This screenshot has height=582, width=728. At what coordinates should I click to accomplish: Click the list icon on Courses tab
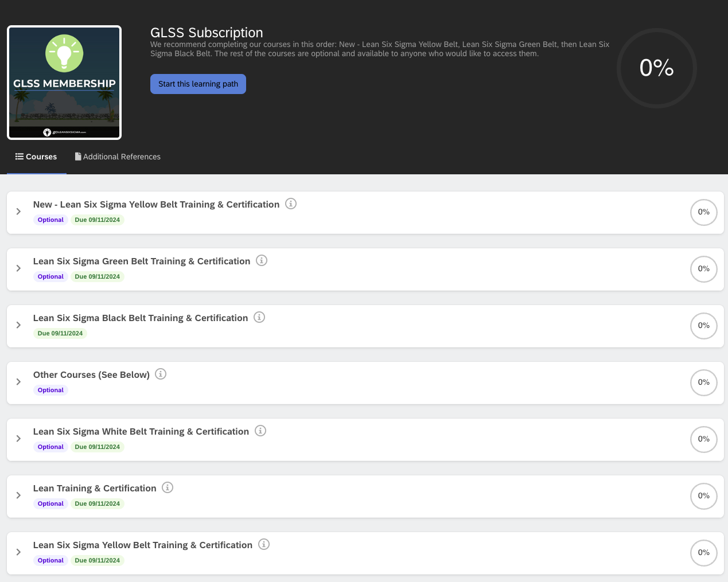20,157
